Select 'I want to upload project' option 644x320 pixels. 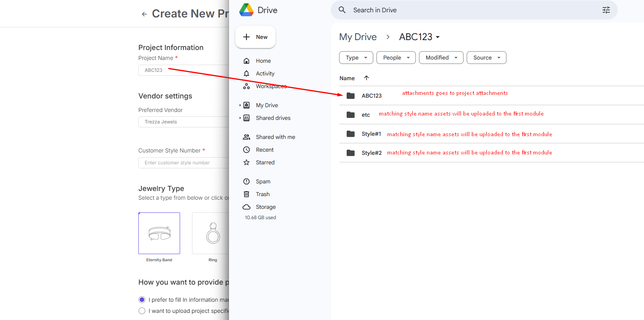click(142, 311)
